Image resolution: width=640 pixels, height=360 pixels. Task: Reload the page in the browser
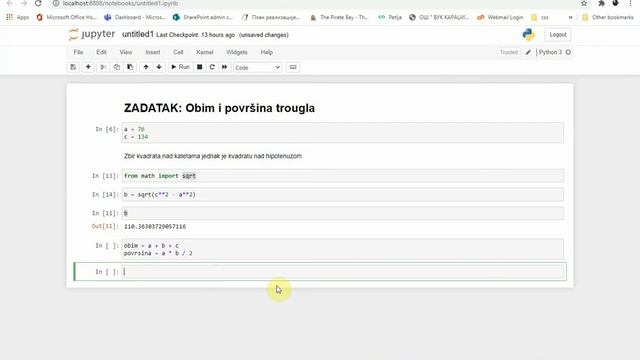[x=38, y=3]
